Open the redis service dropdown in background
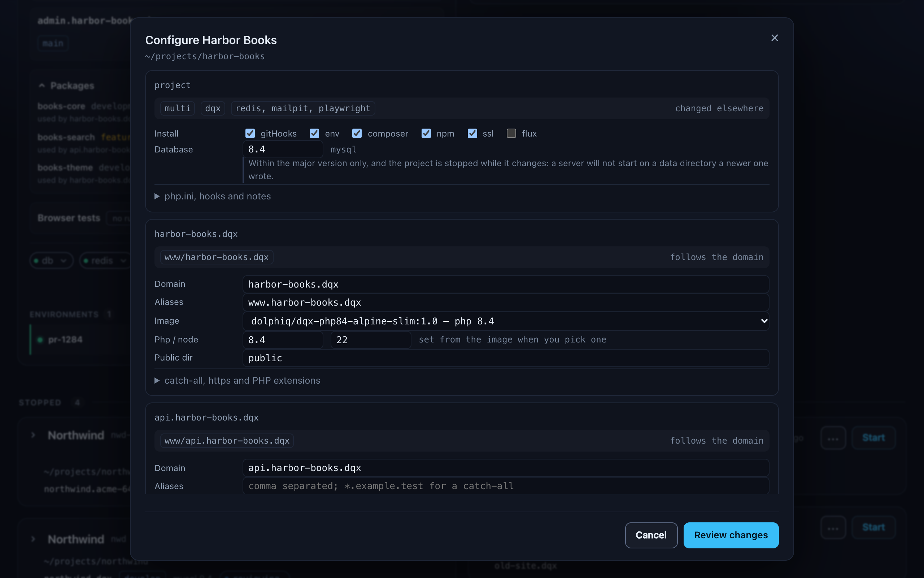Viewport: 924px width, 578px height. coord(105,261)
